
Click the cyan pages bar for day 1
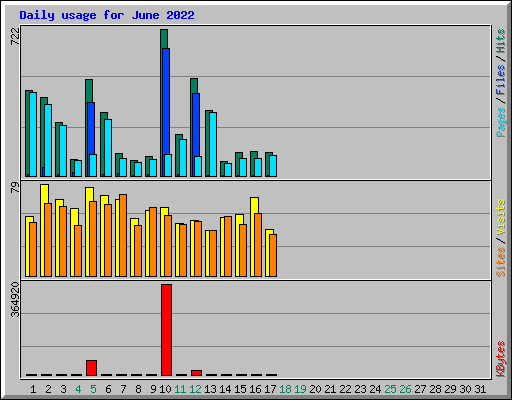(x=33, y=134)
